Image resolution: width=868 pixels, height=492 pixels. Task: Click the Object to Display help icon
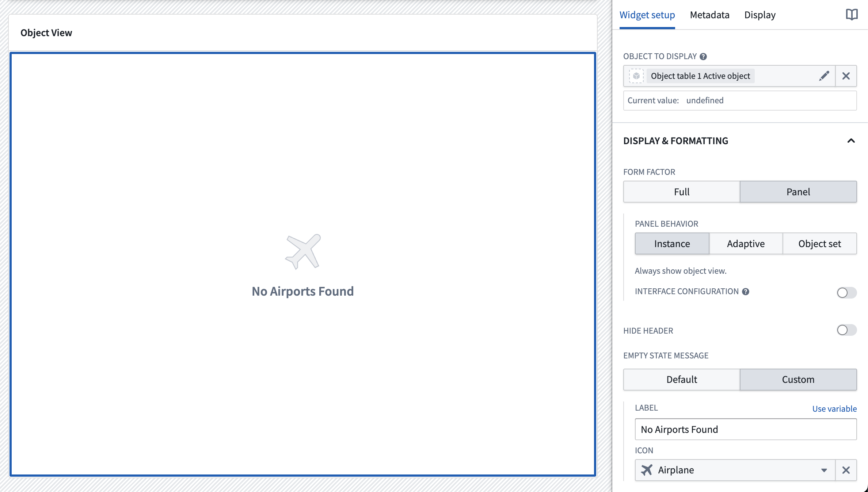(x=703, y=57)
